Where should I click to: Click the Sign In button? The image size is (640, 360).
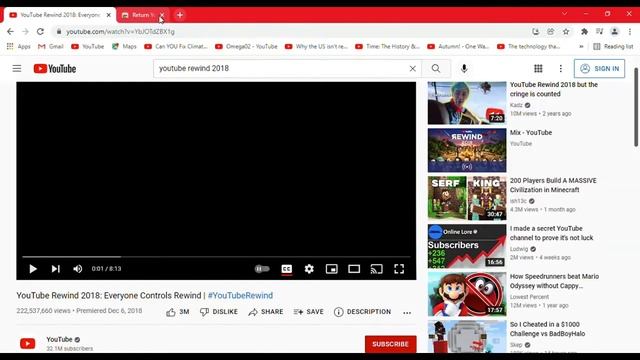pyautogui.click(x=599, y=69)
